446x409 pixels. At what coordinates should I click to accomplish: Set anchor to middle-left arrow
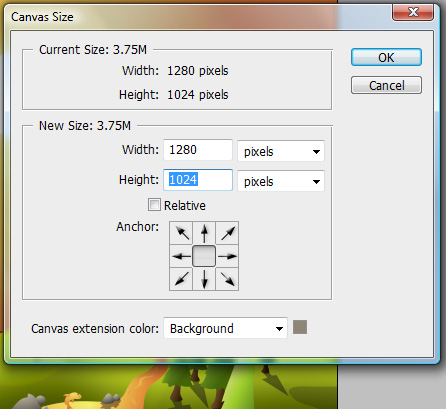(x=181, y=256)
